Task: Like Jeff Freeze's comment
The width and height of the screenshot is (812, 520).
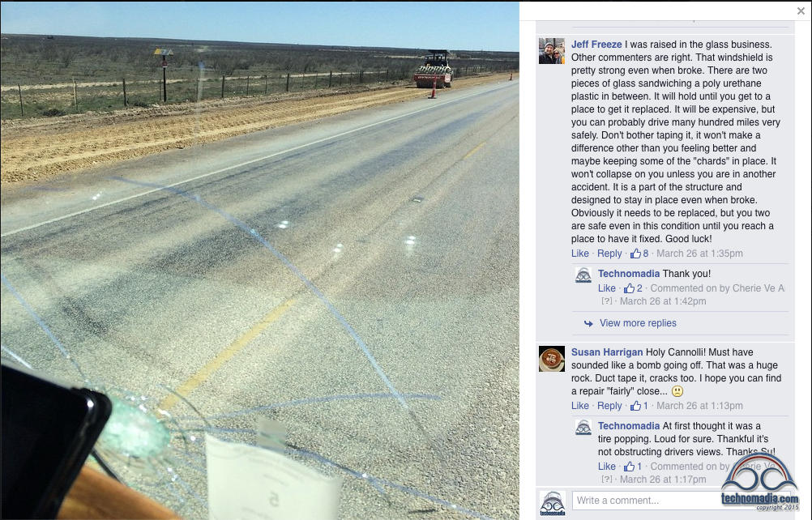Action: click(580, 254)
